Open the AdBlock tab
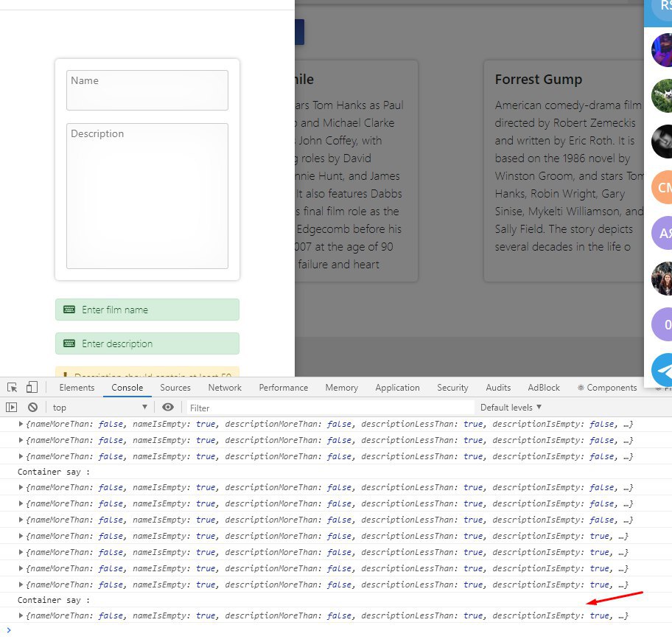Image resolution: width=672 pixels, height=642 pixels. coord(544,388)
